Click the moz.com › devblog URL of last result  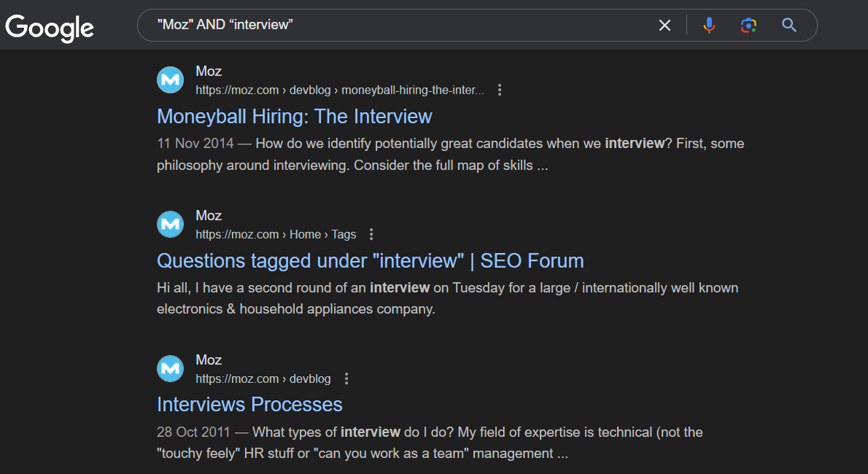pos(263,378)
